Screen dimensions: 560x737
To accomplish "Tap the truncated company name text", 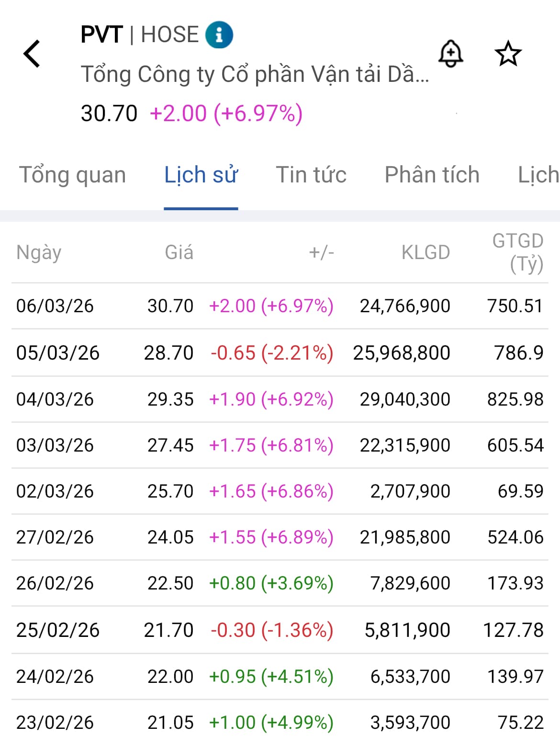I will (x=255, y=75).
